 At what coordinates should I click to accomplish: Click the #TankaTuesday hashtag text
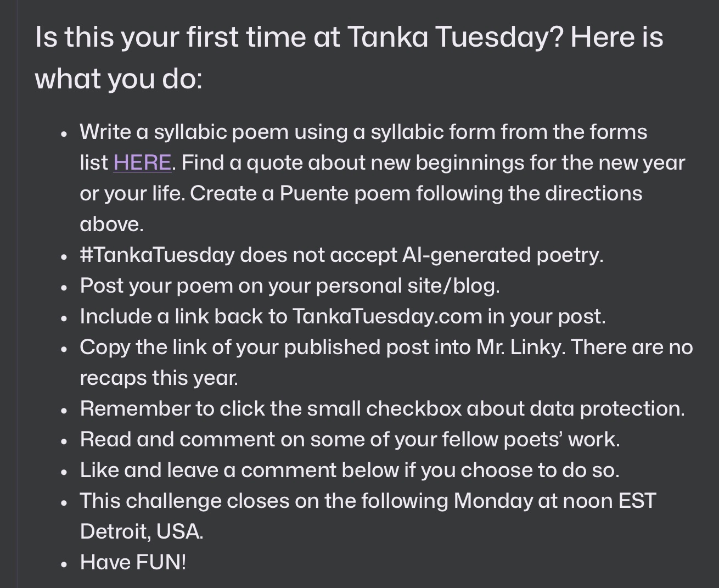pos(157,255)
